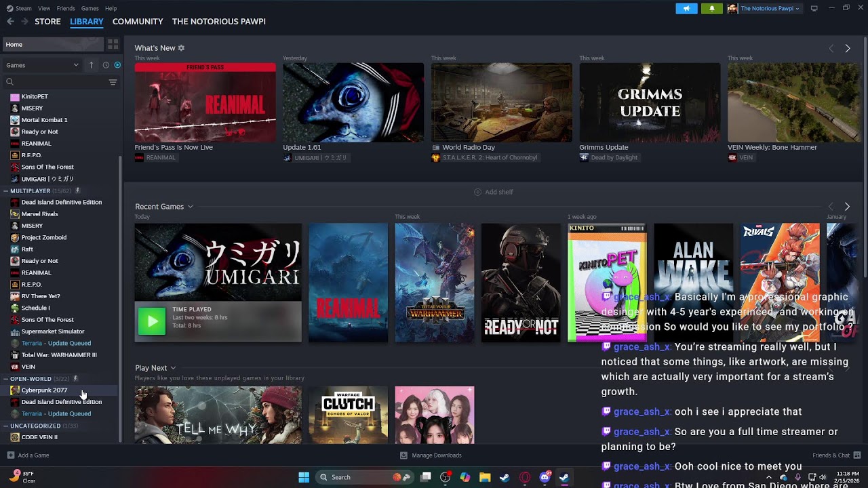
Task: Open the Windows Start menu
Action: (304, 477)
